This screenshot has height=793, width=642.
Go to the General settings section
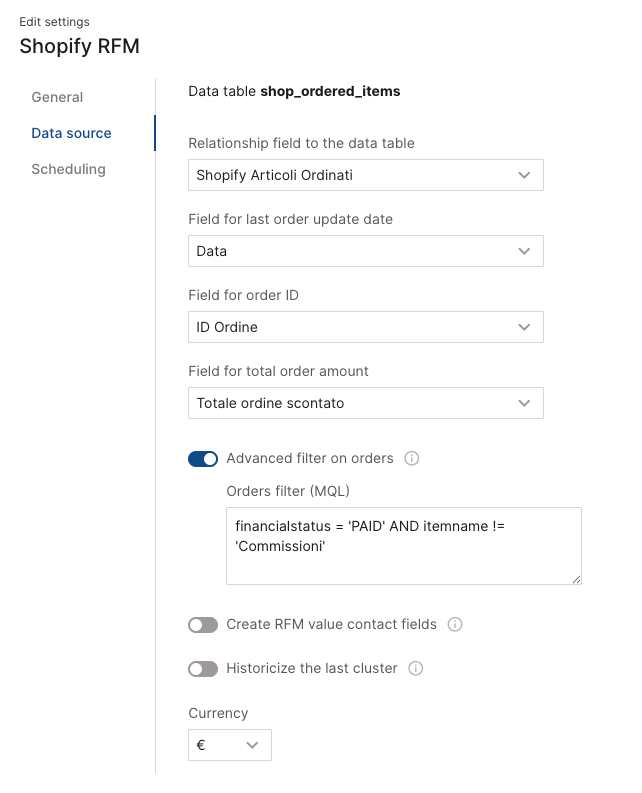point(57,97)
